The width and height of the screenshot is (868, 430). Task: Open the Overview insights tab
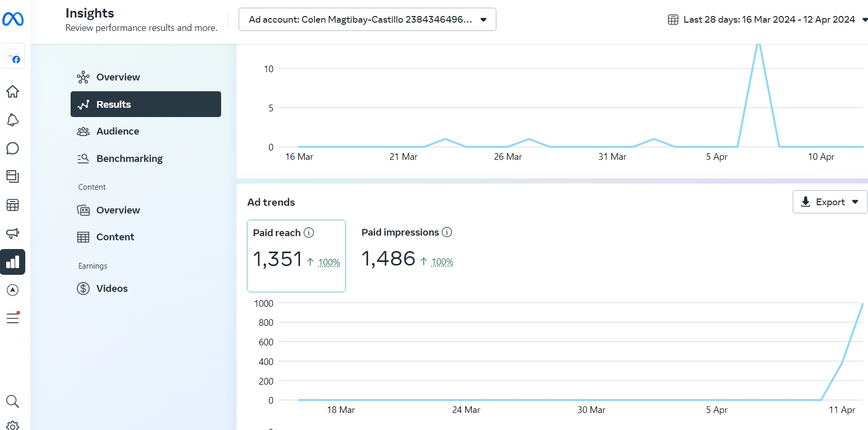146,77
